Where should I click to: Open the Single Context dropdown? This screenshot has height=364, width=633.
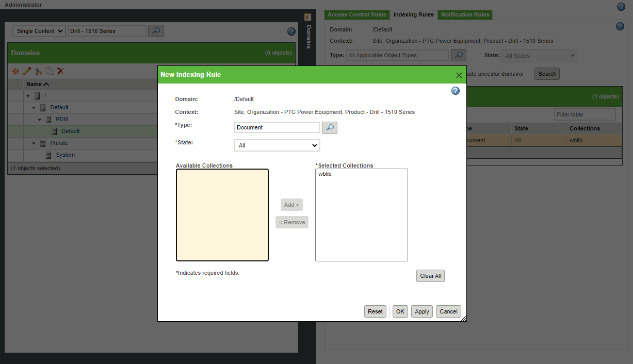click(39, 31)
